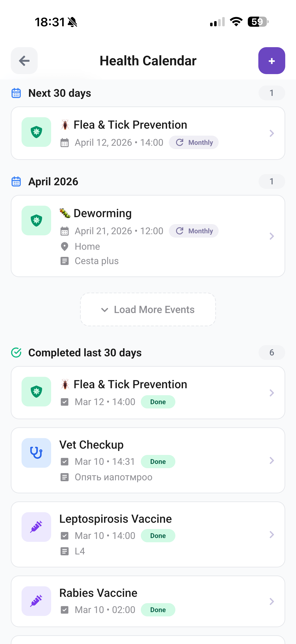The image size is (296, 644).
Task: Select the green shield icon on Flea & Tick Prevention
Action: tap(36, 132)
